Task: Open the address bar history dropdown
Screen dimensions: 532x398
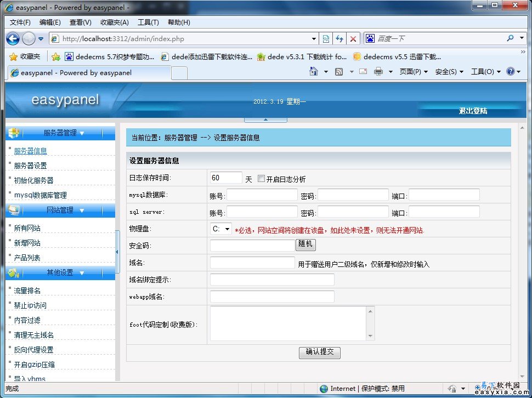Action: point(314,39)
